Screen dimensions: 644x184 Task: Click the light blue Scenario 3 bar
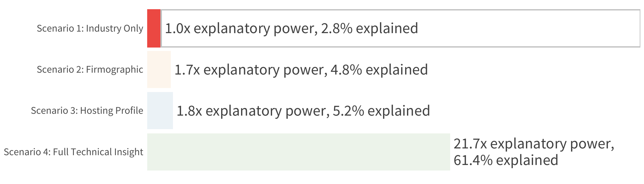tap(160, 111)
